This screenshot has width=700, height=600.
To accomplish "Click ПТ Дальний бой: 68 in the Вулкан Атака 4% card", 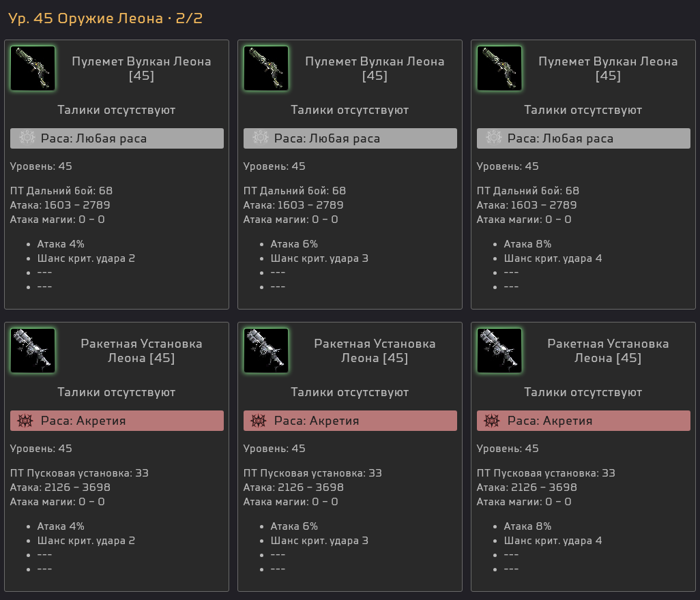I will 61,191.
